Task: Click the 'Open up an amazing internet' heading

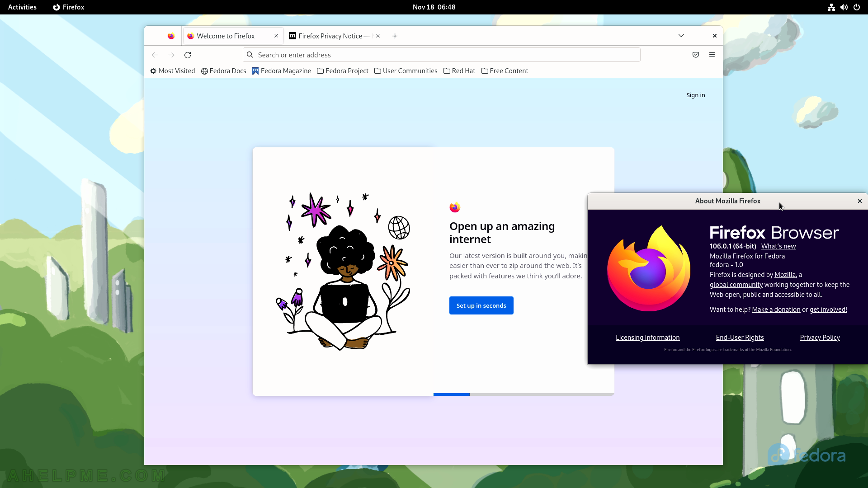Action: (x=502, y=233)
